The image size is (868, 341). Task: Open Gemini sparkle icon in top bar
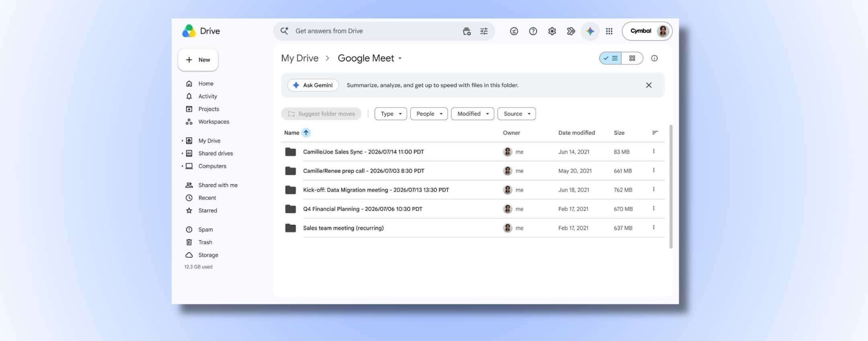pyautogui.click(x=590, y=31)
